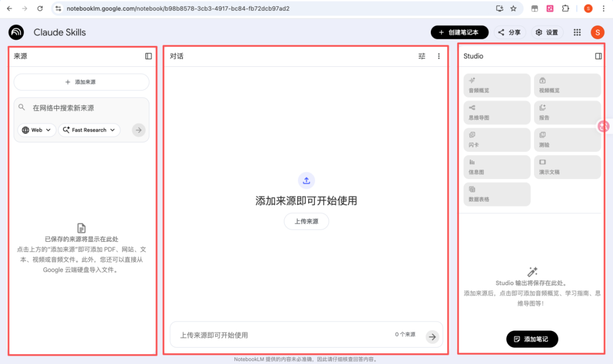Open the 对话 three-dot more menu

439,56
